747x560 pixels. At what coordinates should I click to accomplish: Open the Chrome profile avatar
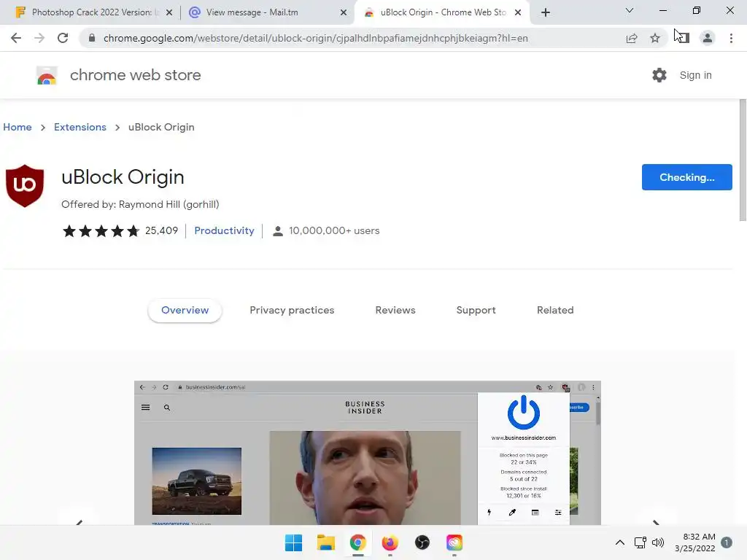(708, 38)
